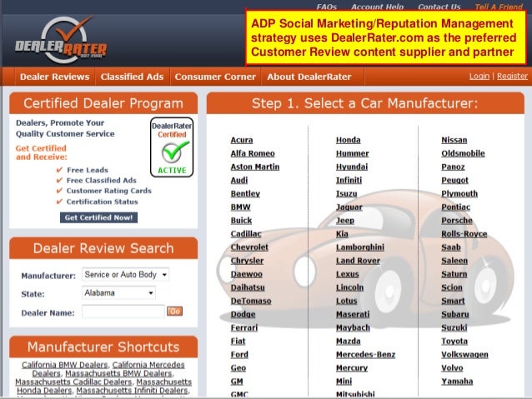
Task: Select Mini manufacturer
Action: tap(344, 382)
